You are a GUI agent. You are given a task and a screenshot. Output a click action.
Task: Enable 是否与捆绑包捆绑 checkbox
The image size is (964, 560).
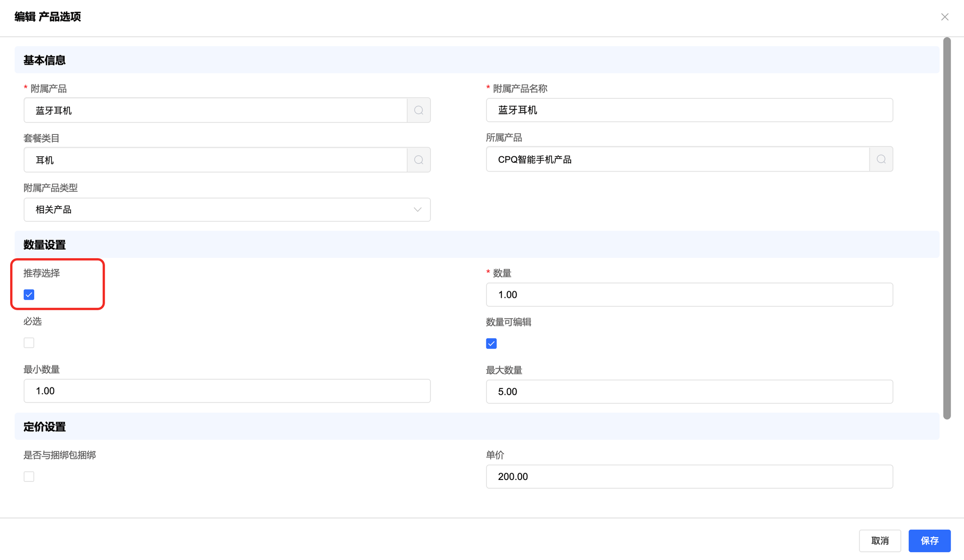point(29,477)
